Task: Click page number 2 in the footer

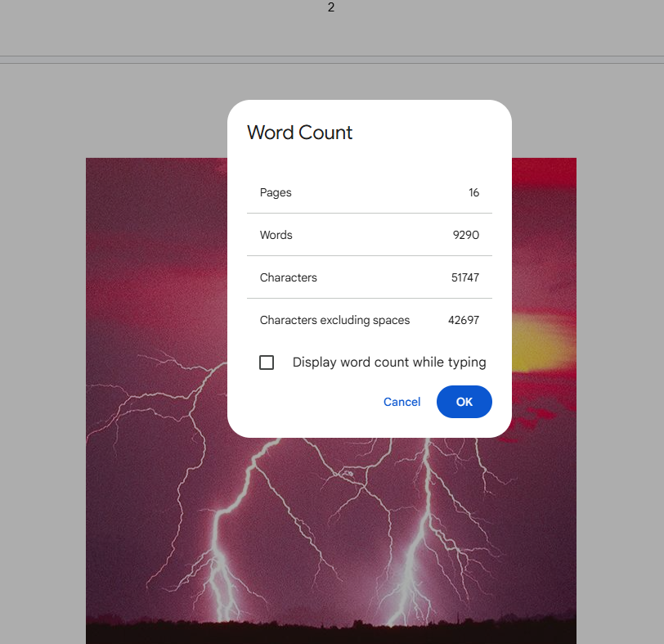Action: pos(331,7)
